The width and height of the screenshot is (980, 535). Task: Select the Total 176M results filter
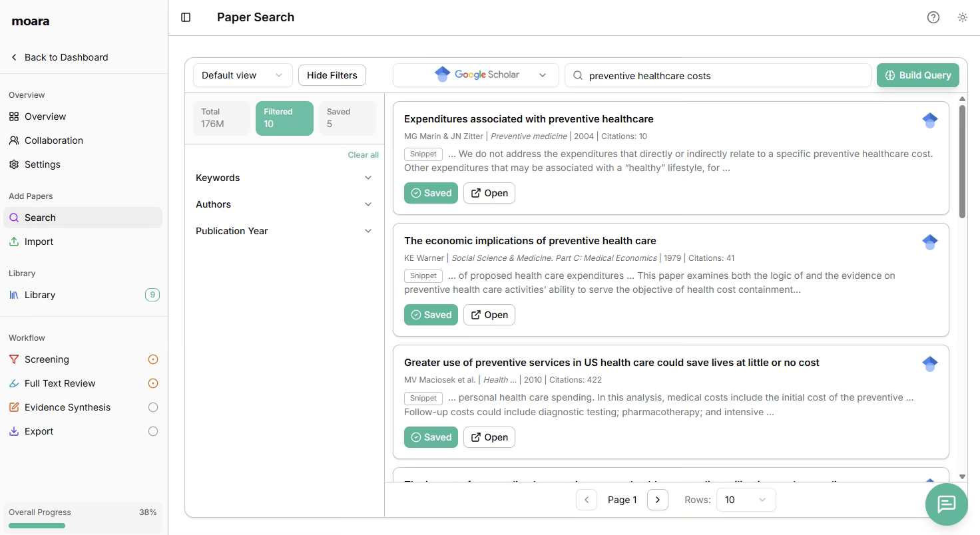221,118
